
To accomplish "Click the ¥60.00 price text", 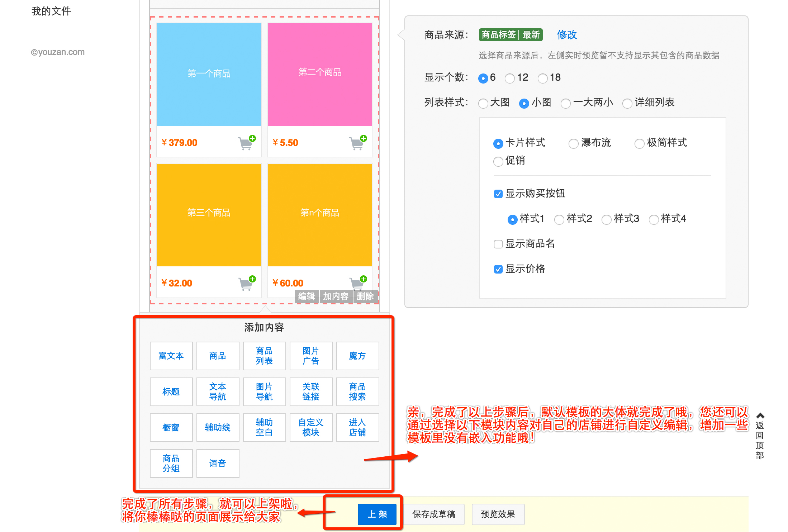I will coord(288,283).
